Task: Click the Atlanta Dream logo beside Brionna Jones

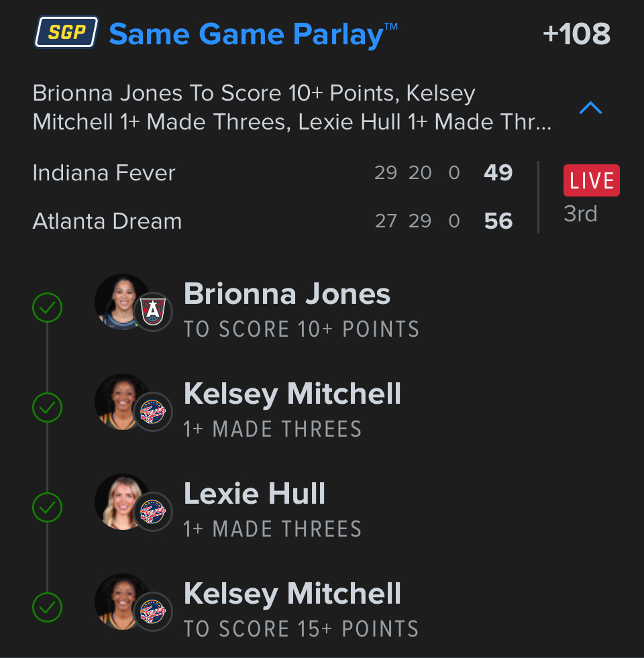Action: tap(154, 312)
